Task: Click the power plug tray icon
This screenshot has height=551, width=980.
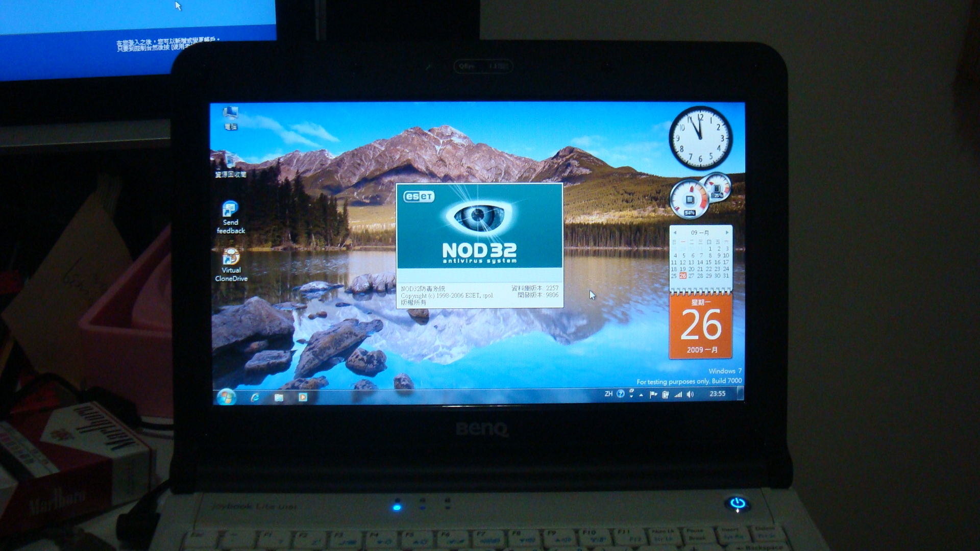Action: click(x=666, y=394)
